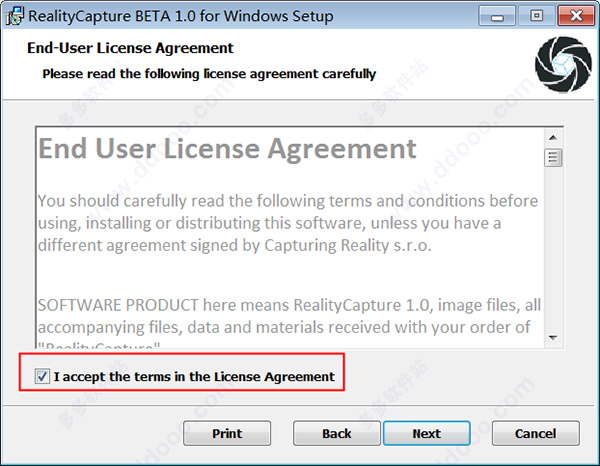Screen dimensions: 600x466
Task: Click the installer icon in the title bar
Action: [15, 16]
